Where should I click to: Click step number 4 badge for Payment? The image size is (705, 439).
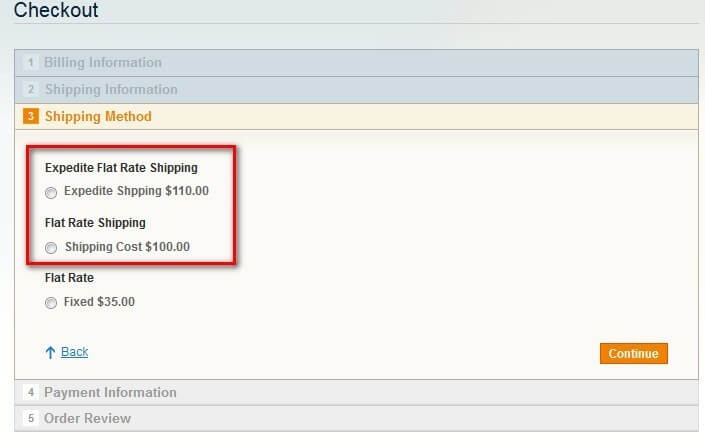point(31,392)
